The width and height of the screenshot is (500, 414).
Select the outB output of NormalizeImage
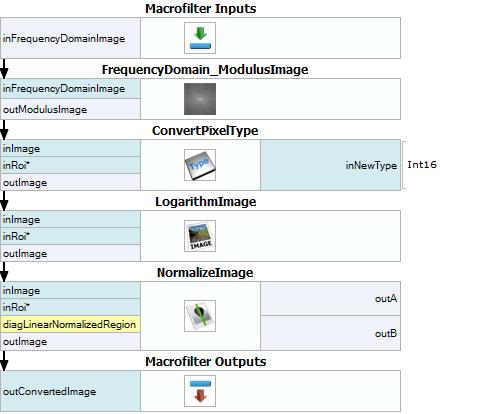(x=330, y=333)
